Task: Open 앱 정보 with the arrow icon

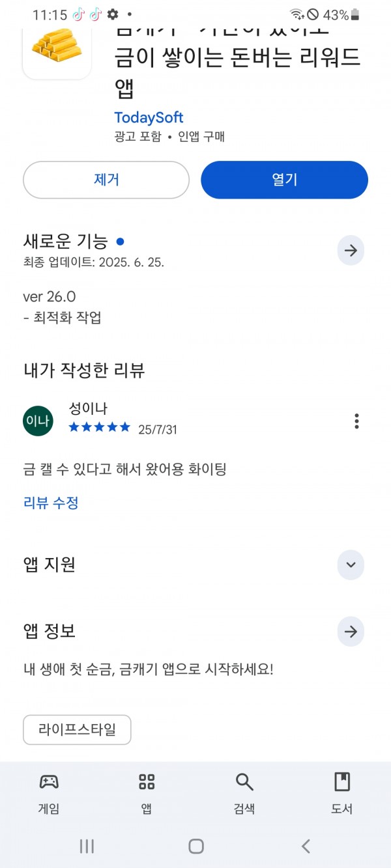Action: pos(351,632)
